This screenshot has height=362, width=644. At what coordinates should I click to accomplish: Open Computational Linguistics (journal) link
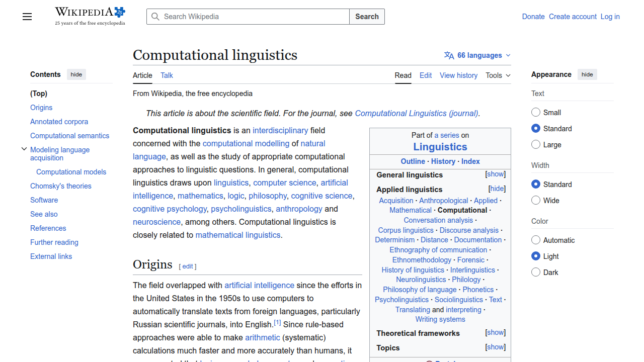[x=417, y=113]
